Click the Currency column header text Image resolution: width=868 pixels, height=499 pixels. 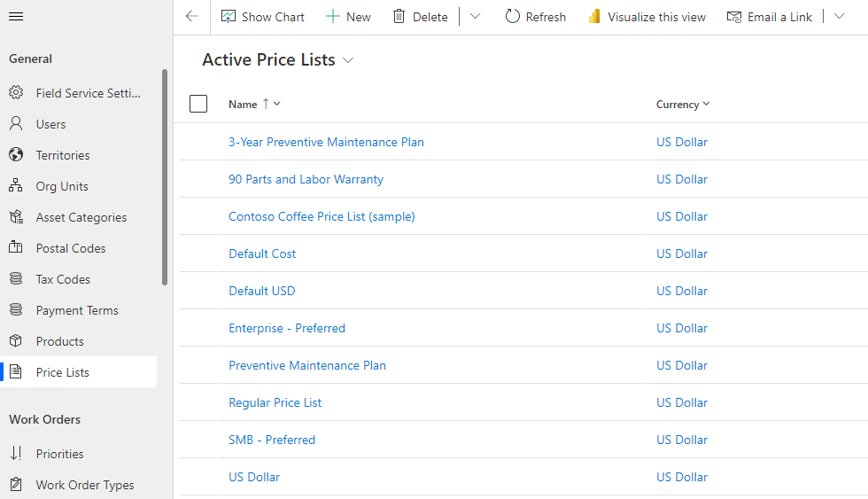(x=678, y=104)
